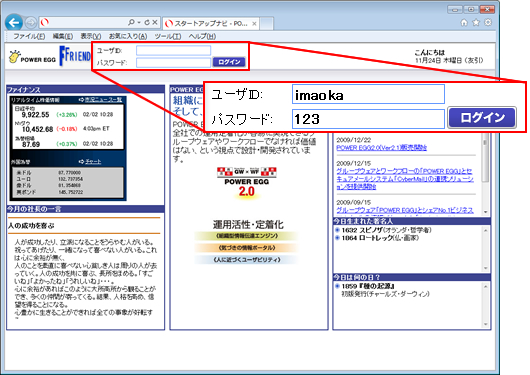Click the POWER EGG 2.0 logo image

point(247,182)
